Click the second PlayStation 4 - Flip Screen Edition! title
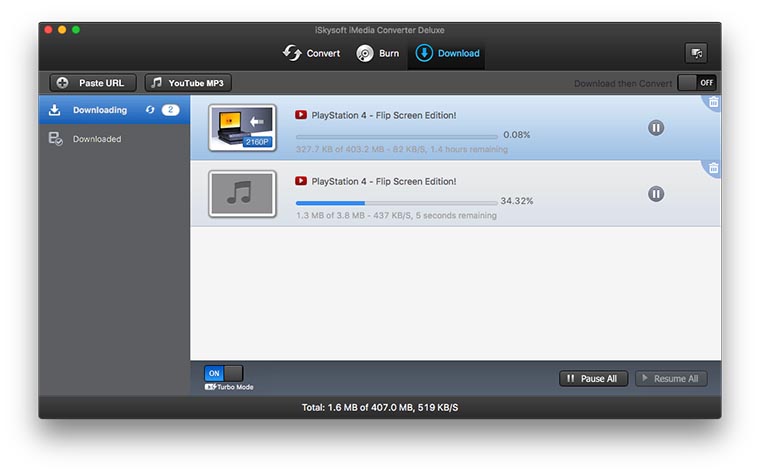760x474 pixels. pyautogui.click(x=383, y=181)
